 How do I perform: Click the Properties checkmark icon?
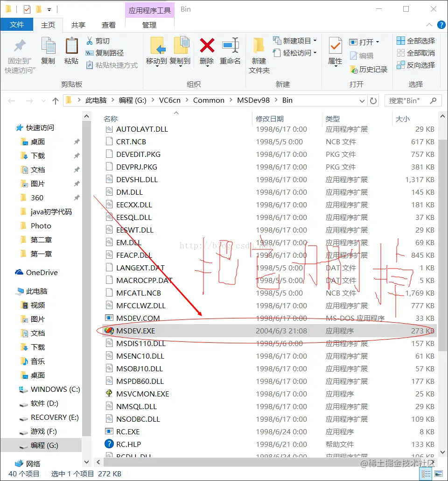[x=335, y=46]
